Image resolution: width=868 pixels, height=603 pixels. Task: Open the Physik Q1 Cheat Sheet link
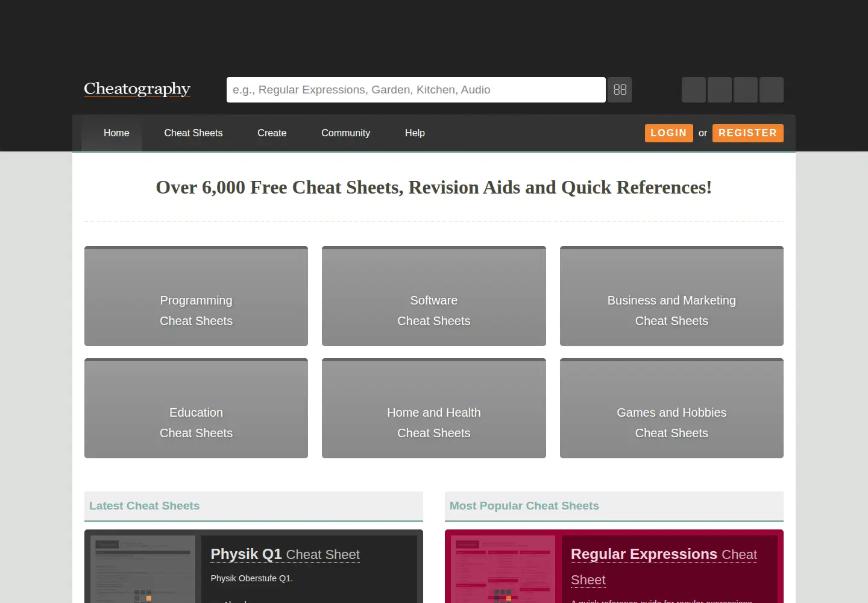point(285,554)
